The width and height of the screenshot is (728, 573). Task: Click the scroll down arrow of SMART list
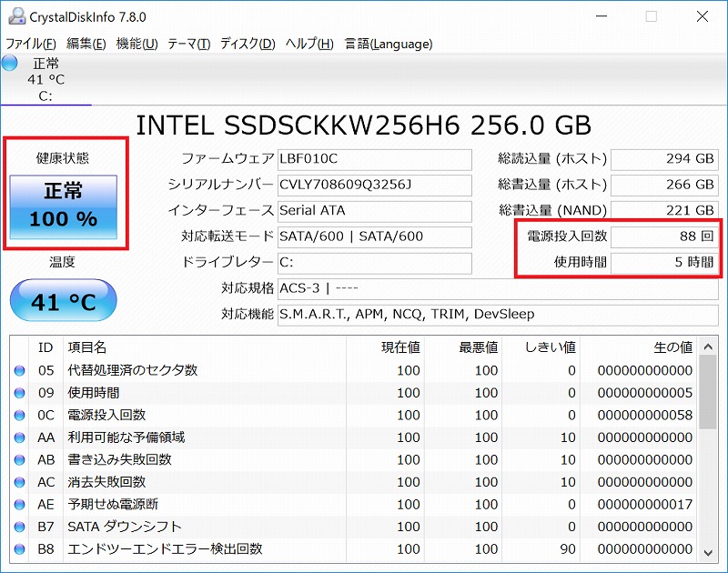[x=708, y=552]
